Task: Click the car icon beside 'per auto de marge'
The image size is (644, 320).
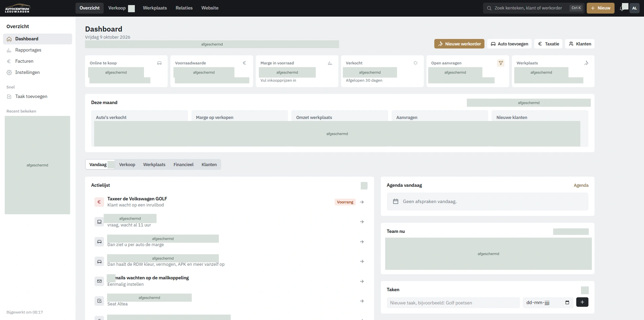Action: click(99, 242)
